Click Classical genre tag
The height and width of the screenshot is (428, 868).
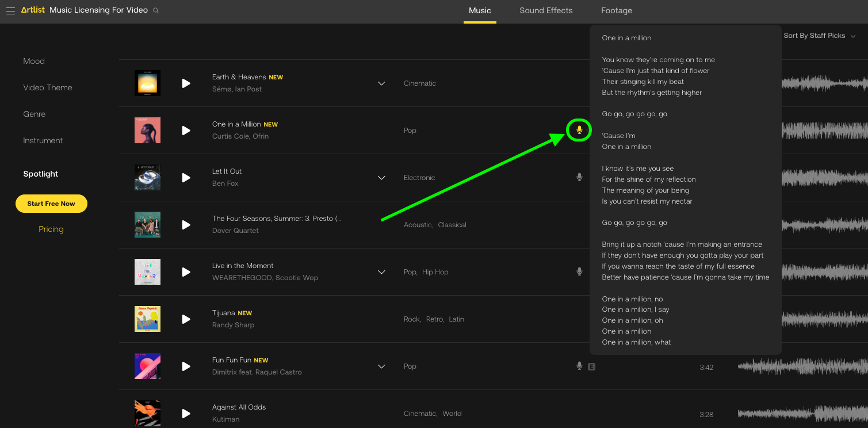click(x=452, y=225)
